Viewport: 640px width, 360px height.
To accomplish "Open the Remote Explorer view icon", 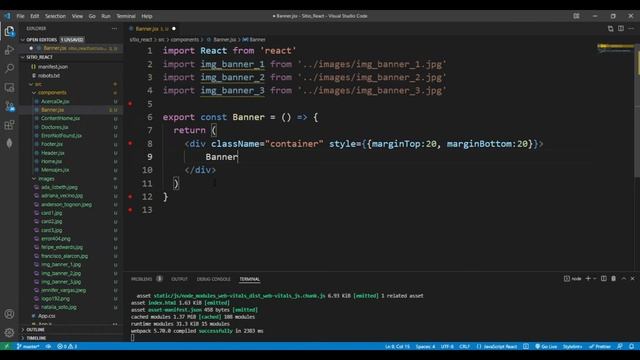I will pos(9,87).
